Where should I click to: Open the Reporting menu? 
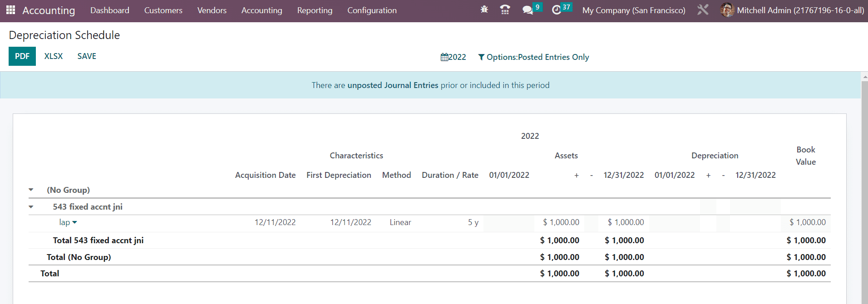point(315,10)
